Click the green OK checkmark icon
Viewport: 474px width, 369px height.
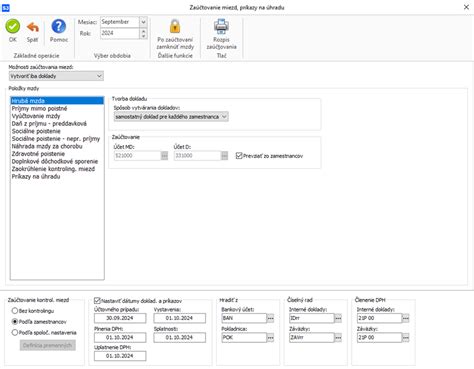point(13,26)
